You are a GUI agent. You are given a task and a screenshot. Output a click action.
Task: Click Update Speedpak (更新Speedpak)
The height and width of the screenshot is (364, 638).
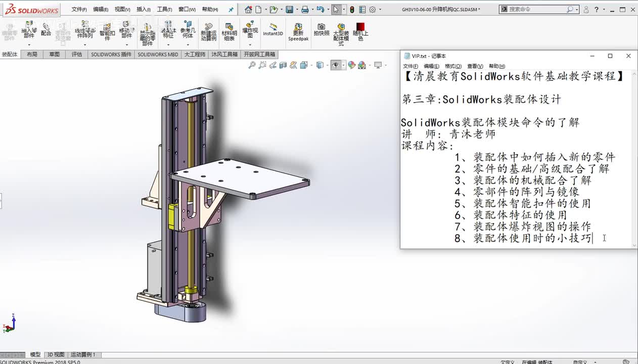(298, 32)
